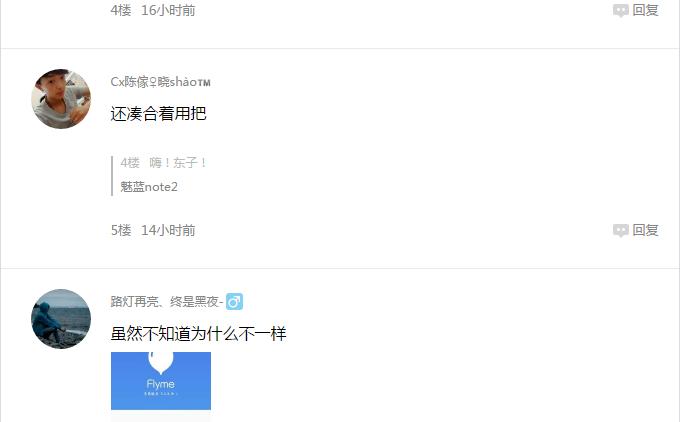This screenshot has height=422, width=680.
Task: Click quoted text 魅蓝note2
Action: 149,187
